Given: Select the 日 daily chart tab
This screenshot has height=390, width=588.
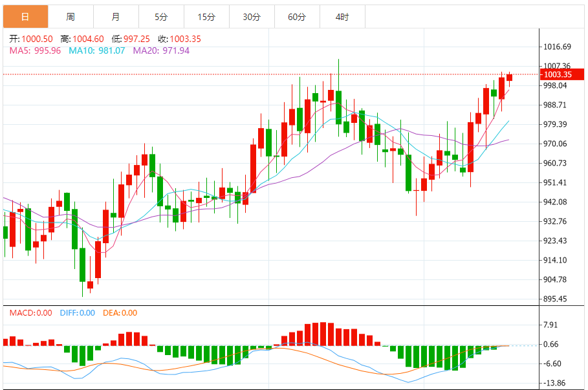Looking at the screenshot, I should point(25,17).
